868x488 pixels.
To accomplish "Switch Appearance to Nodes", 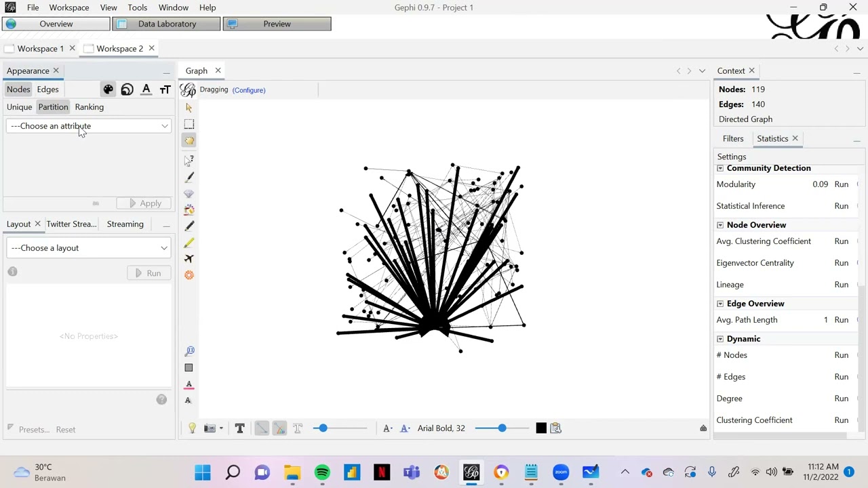I will point(18,89).
